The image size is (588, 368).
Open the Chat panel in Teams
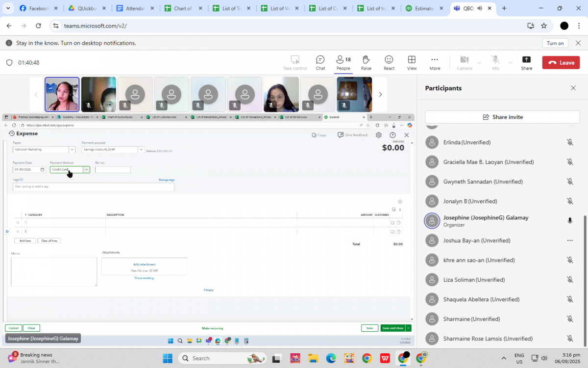(x=320, y=63)
